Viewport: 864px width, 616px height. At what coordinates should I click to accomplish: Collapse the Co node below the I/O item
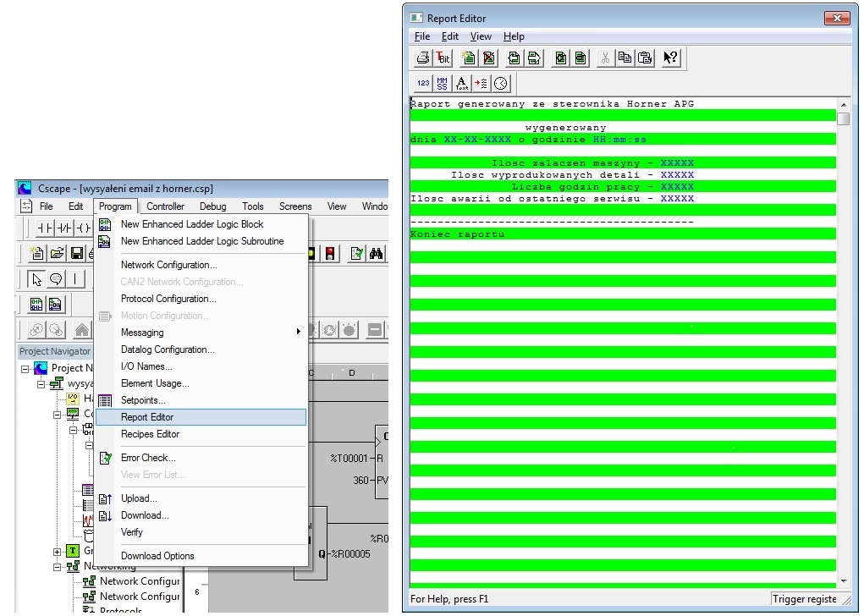[x=57, y=415]
